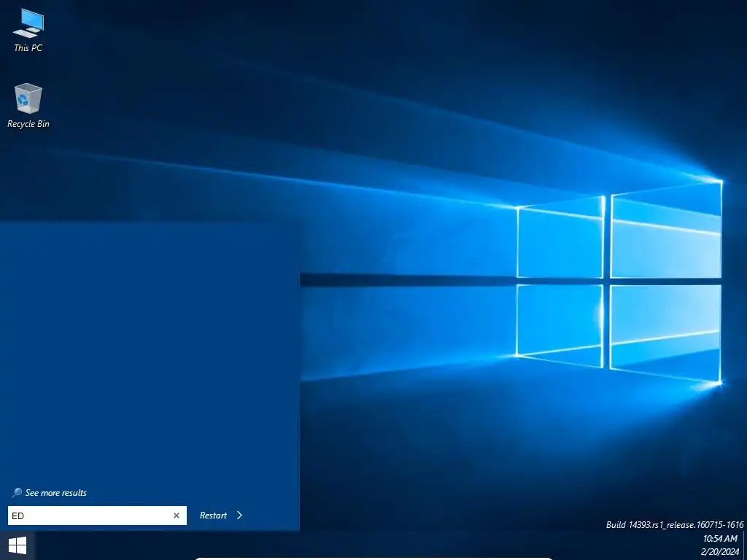Click the 2/20/2024 date in the taskbar
Image resolution: width=747 pixels, height=560 pixels.
tap(720, 553)
